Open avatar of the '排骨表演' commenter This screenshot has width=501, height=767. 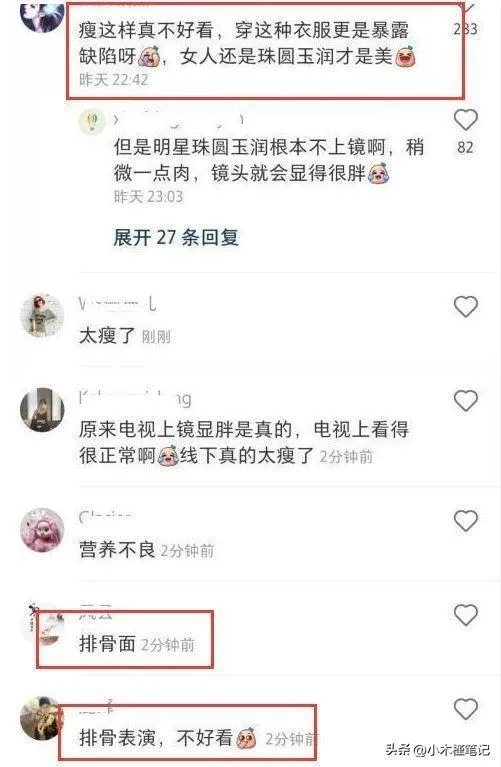[42, 718]
